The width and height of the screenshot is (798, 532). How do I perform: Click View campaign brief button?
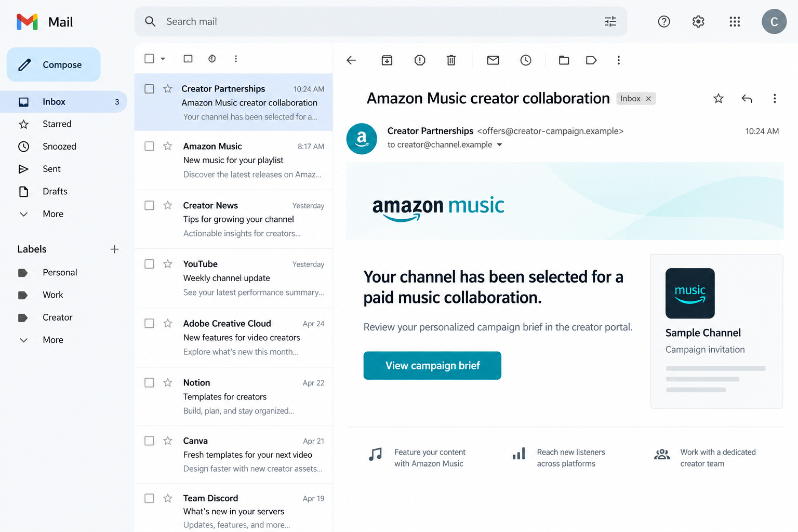pyautogui.click(x=432, y=366)
